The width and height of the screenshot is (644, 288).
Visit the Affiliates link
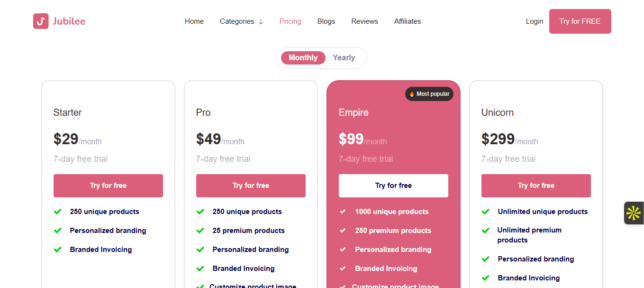[x=408, y=21]
